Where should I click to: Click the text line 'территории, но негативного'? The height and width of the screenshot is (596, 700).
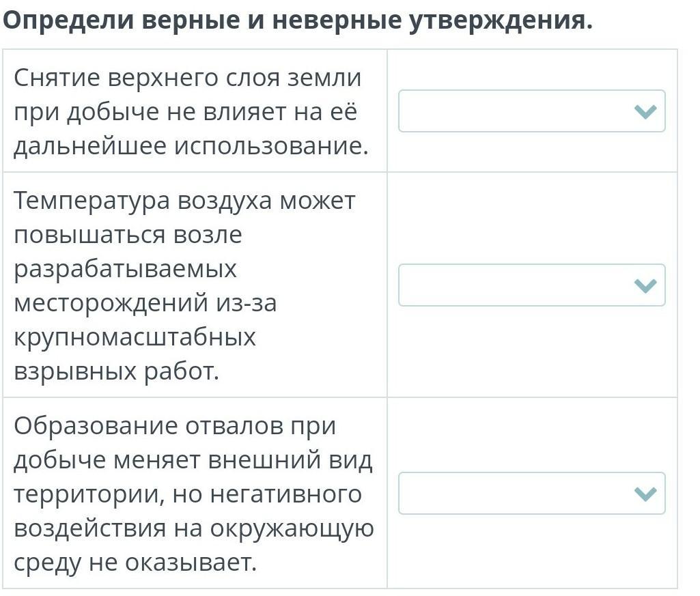click(187, 494)
